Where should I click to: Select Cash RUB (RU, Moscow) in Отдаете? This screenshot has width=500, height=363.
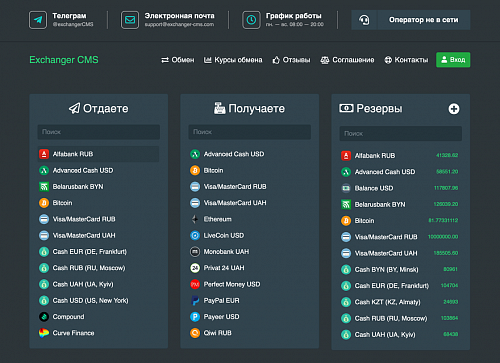(98, 268)
